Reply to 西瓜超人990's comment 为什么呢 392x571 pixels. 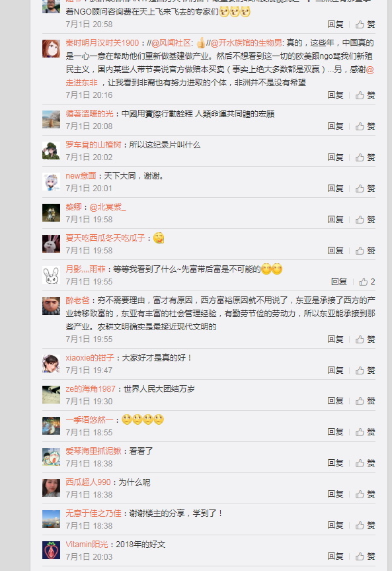coord(335,494)
